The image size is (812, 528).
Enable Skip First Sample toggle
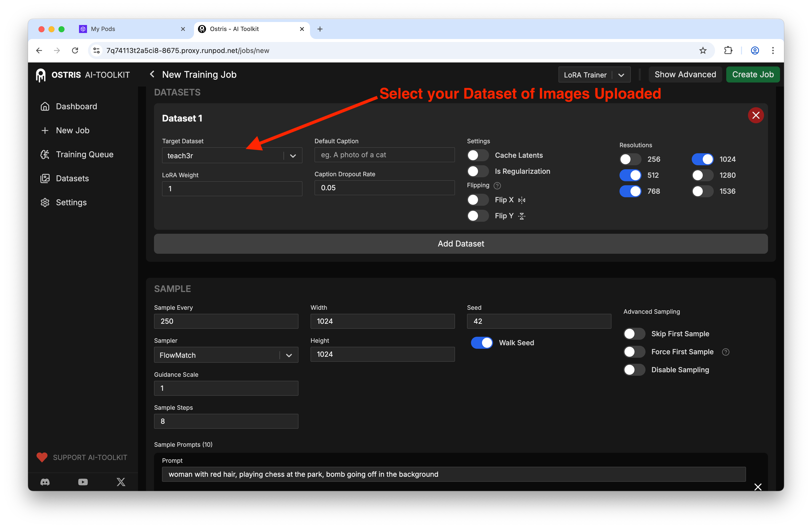tap(634, 334)
